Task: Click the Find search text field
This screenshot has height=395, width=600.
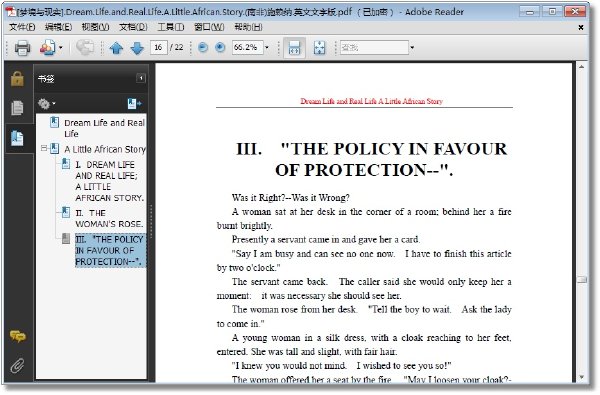Action: [374, 47]
